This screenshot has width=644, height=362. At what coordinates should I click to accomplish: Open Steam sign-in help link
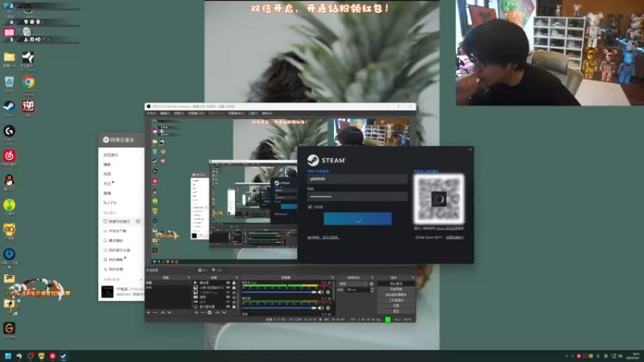tap(324, 237)
